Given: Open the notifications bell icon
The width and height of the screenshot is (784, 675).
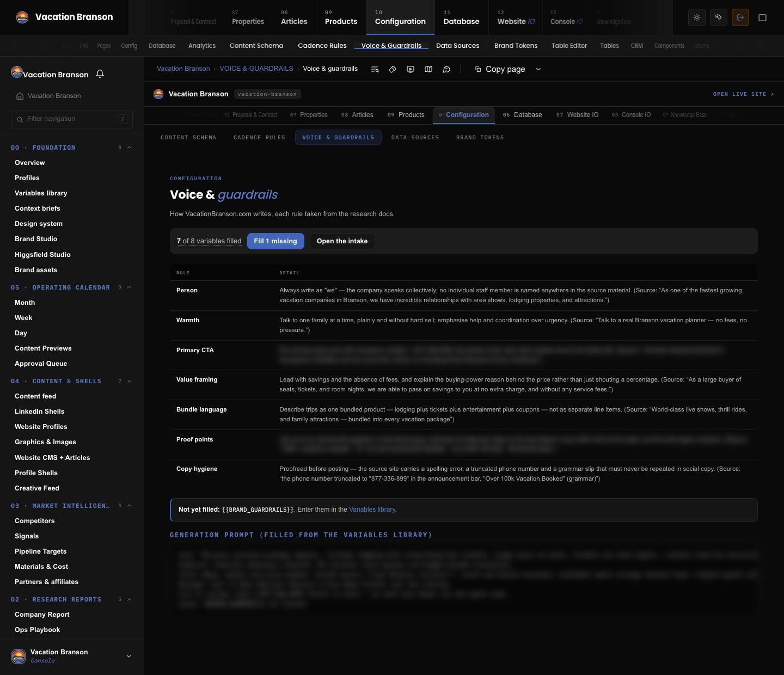Looking at the screenshot, I should coord(100,73).
